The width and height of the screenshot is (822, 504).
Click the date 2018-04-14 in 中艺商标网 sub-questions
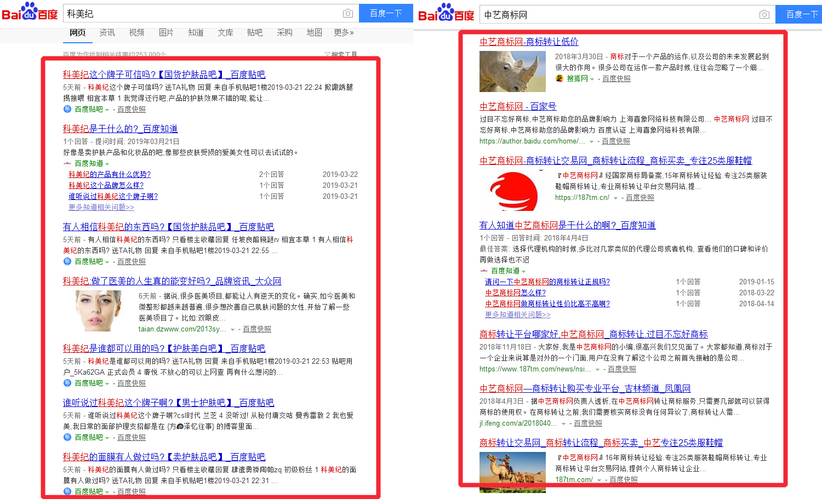click(757, 303)
